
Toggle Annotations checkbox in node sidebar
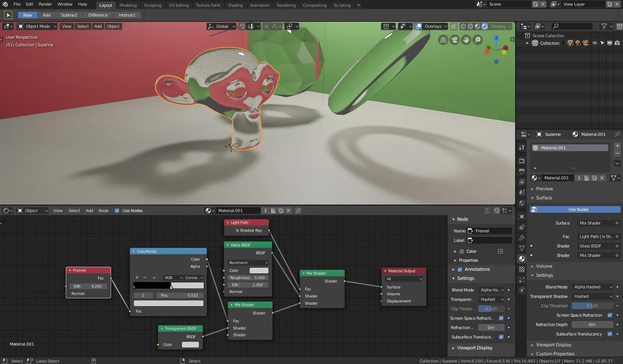pyautogui.click(x=460, y=269)
